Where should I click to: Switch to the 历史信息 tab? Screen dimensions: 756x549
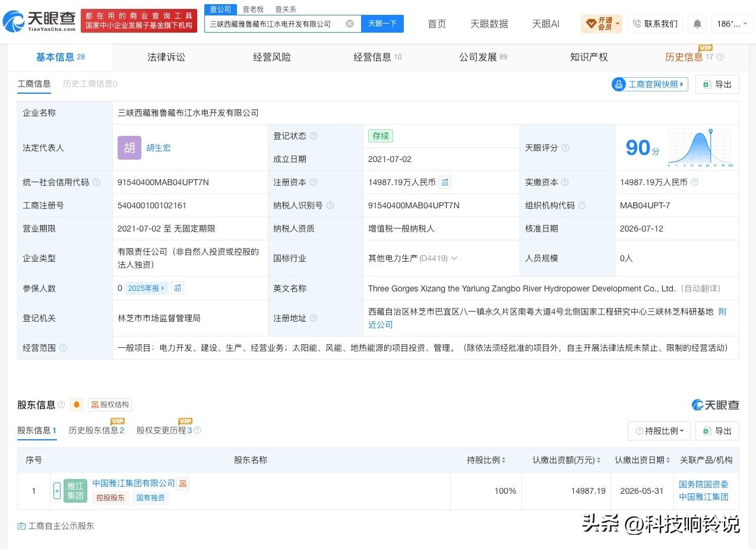pos(689,57)
